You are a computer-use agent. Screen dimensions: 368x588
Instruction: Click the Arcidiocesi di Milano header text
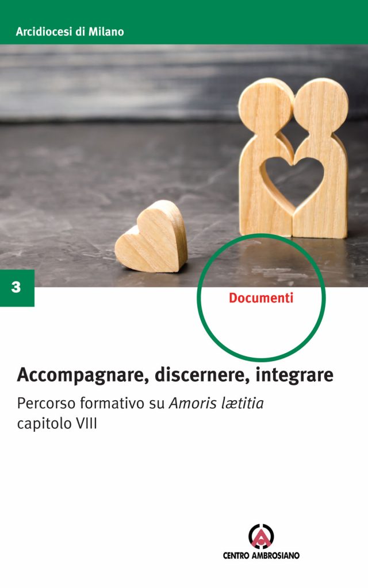tap(70, 32)
